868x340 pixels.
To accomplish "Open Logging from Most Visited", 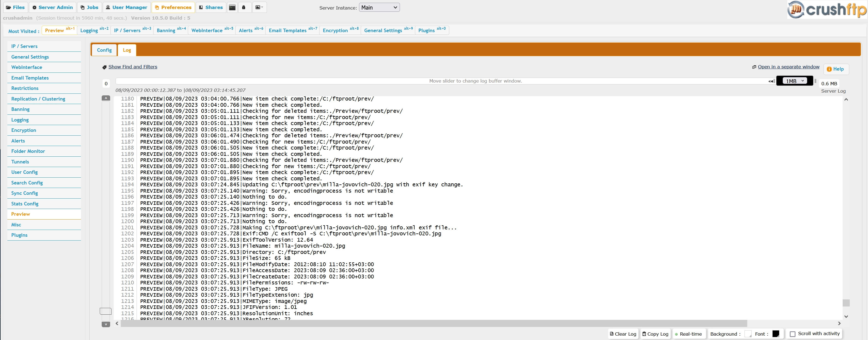I will pos(94,30).
